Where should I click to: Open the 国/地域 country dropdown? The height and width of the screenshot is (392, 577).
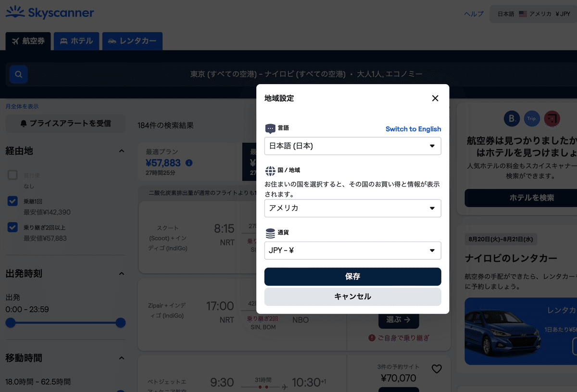tap(352, 208)
